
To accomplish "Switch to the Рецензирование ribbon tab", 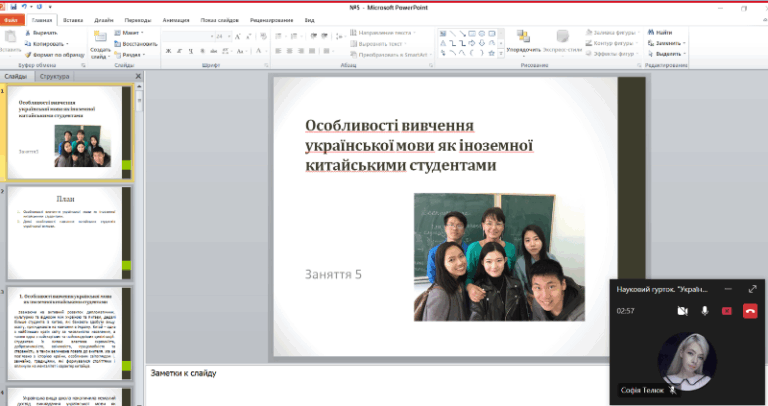I will [x=271, y=20].
